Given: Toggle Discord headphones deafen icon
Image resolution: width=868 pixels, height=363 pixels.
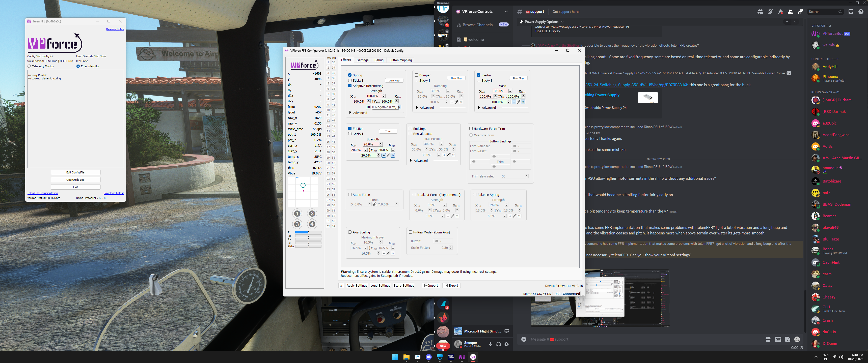Looking at the screenshot, I should pos(498,344).
